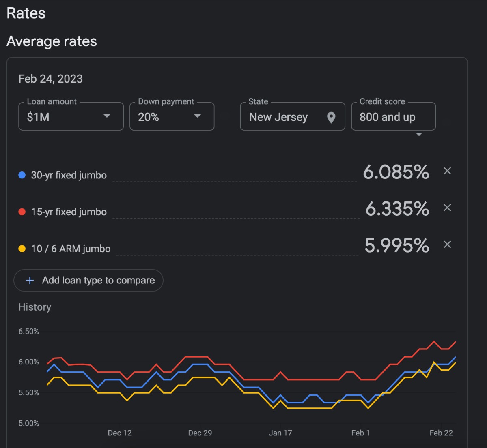Select the 30-yr fixed jumbo label

tap(69, 175)
